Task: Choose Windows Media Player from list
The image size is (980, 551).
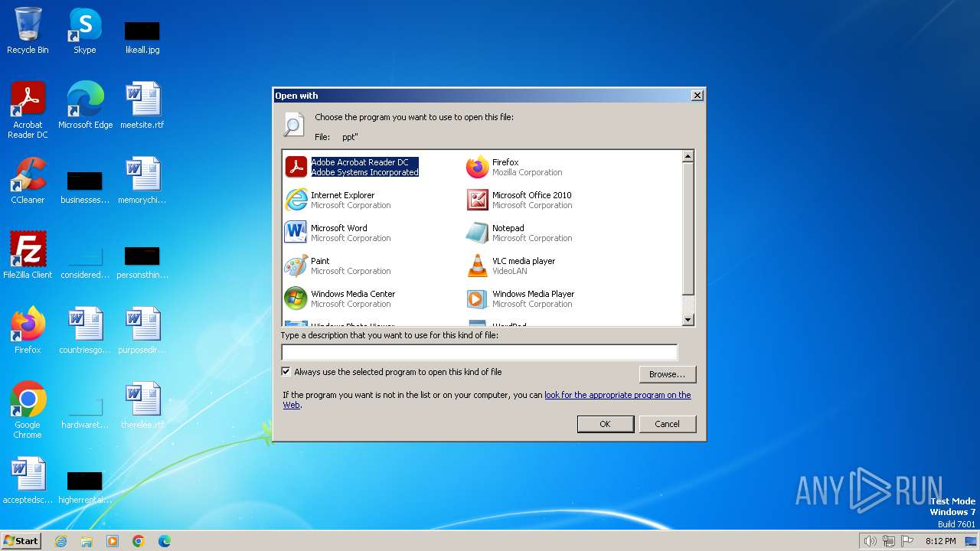Action: [x=521, y=298]
